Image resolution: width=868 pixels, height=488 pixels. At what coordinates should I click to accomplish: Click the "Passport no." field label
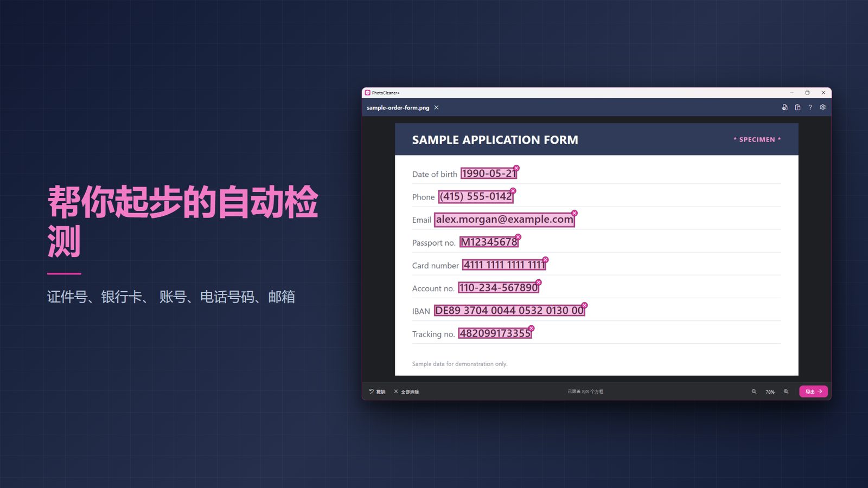pos(433,243)
